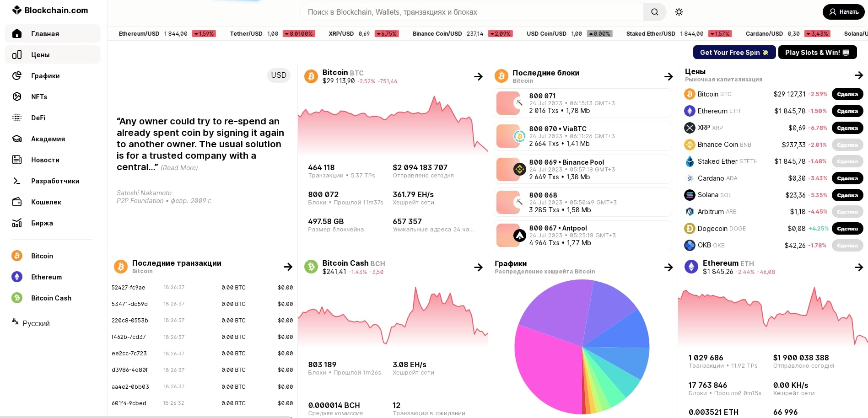Image resolution: width=868 pixels, height=418 pixels.
Task: Click the Bitcoin Cash icon in sidebar
Action: [17, 298]
